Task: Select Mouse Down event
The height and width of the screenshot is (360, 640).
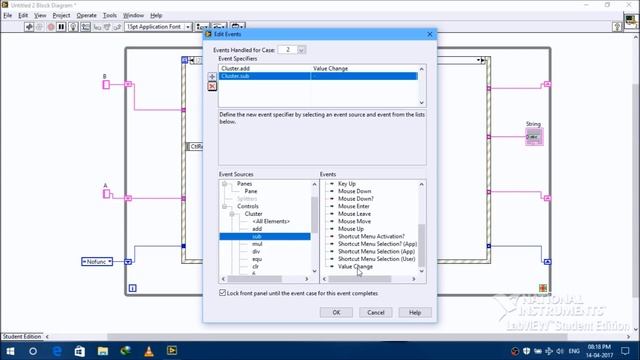Action: tap(354, 191)
